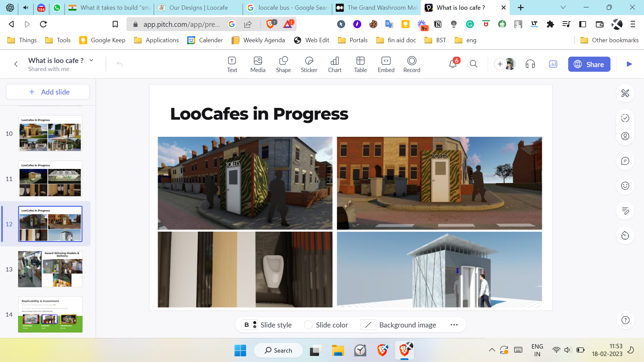The width and height of the screenshot is (644, 362).
Task: Click the Add slide button
Action: click(x=47, y=92)
